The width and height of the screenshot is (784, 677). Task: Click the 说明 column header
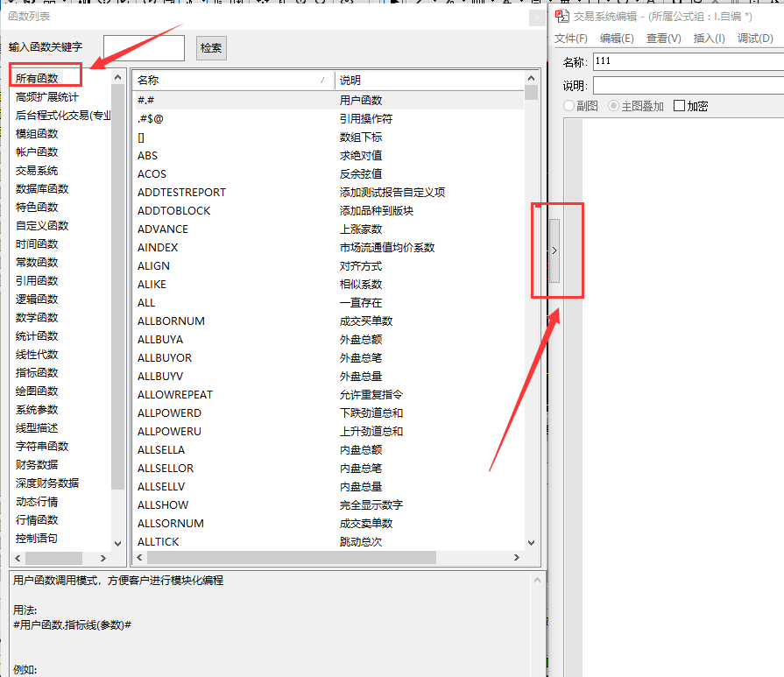tap(429, 80)
